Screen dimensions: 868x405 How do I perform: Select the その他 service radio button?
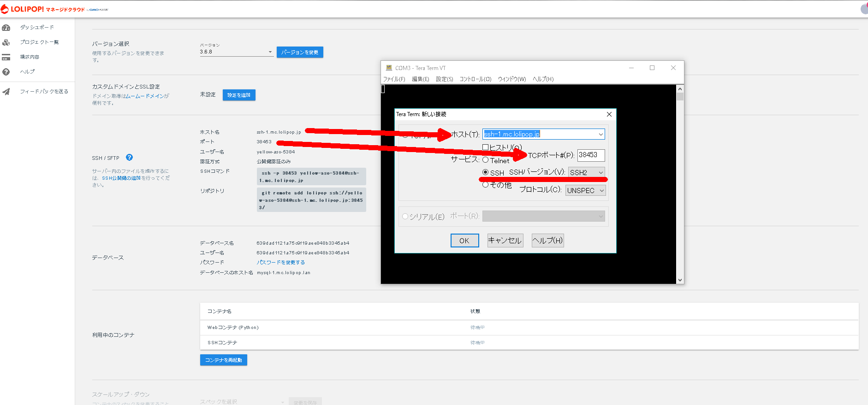point(485,185)
